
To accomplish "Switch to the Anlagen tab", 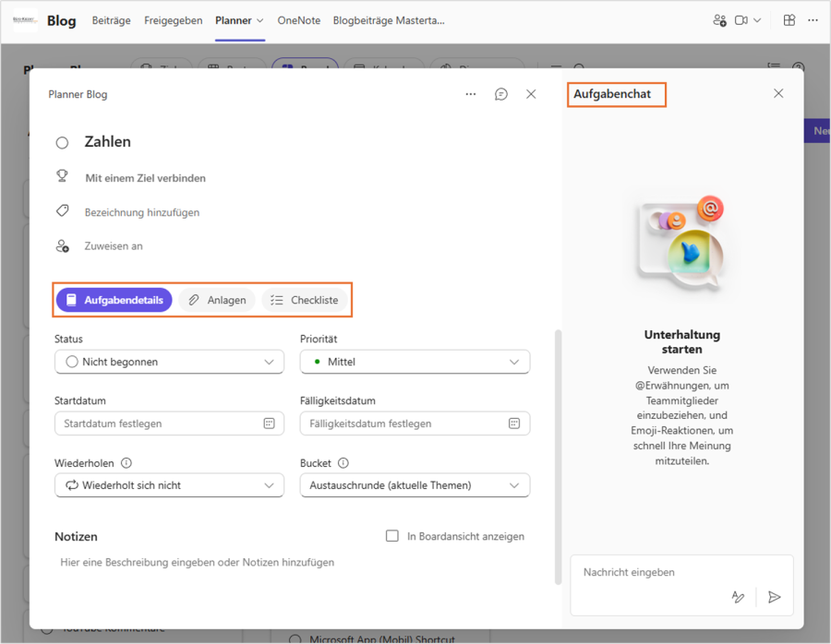I will (x=217, y=299).
